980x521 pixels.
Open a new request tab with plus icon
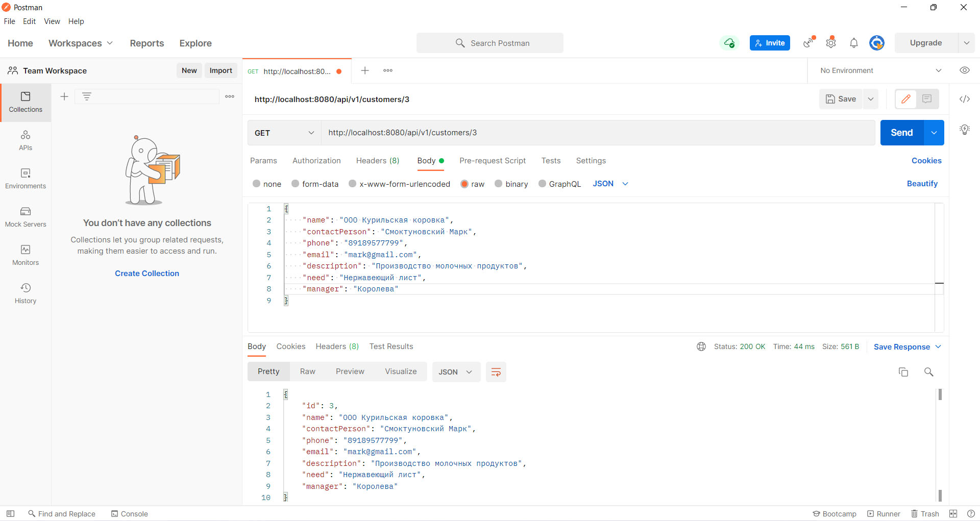(365, 70)
